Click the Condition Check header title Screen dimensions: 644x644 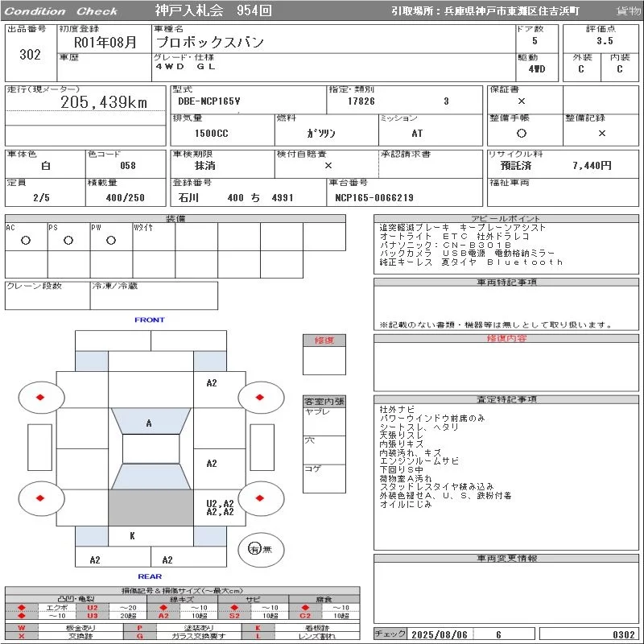pos(61,11)
